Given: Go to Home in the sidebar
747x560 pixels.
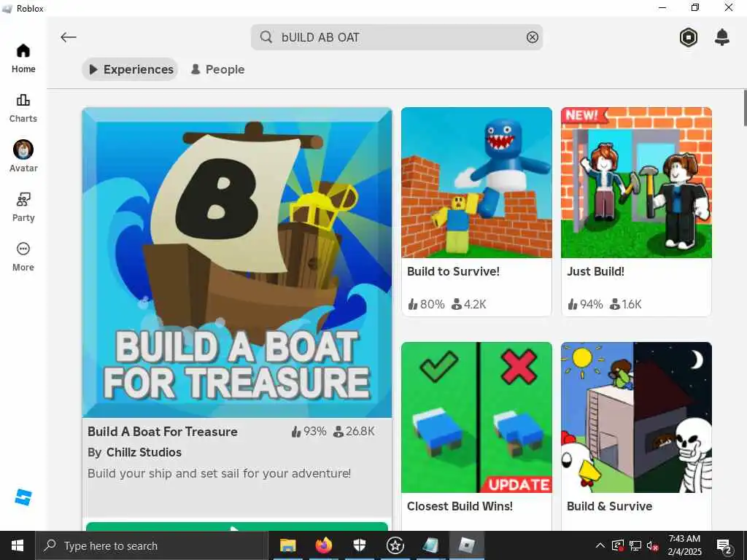Looking at the screenshot, I should (x=23, y=58).
